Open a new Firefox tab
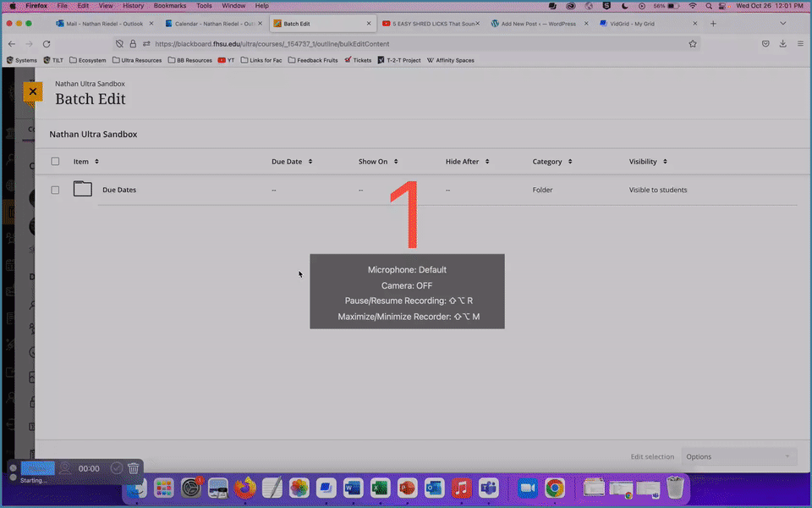 click(x=713, y=24)
